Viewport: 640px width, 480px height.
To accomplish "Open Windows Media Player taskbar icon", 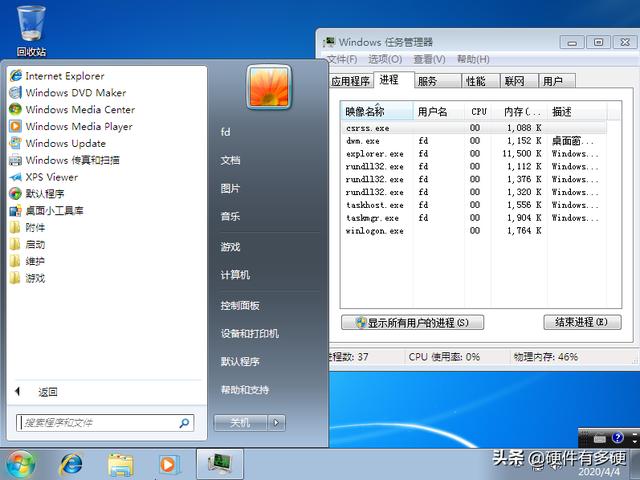I will [168, 464].
